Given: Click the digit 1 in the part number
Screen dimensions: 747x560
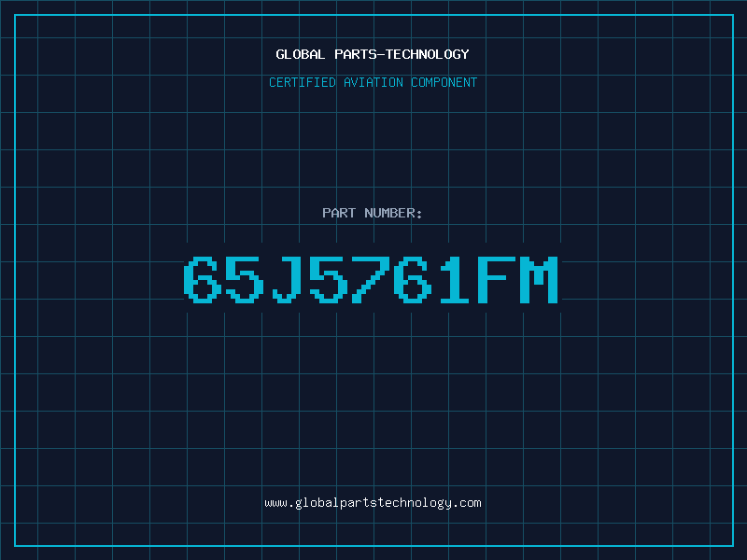Looking at the screenshot, I should 455,279.
